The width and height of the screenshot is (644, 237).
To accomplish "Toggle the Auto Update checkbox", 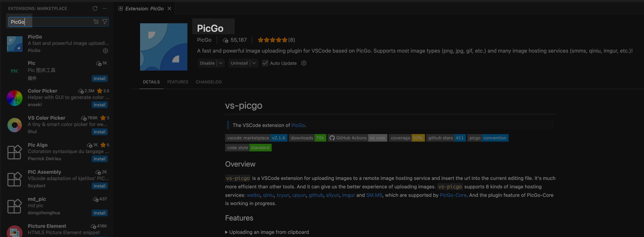I will (265, 63).
